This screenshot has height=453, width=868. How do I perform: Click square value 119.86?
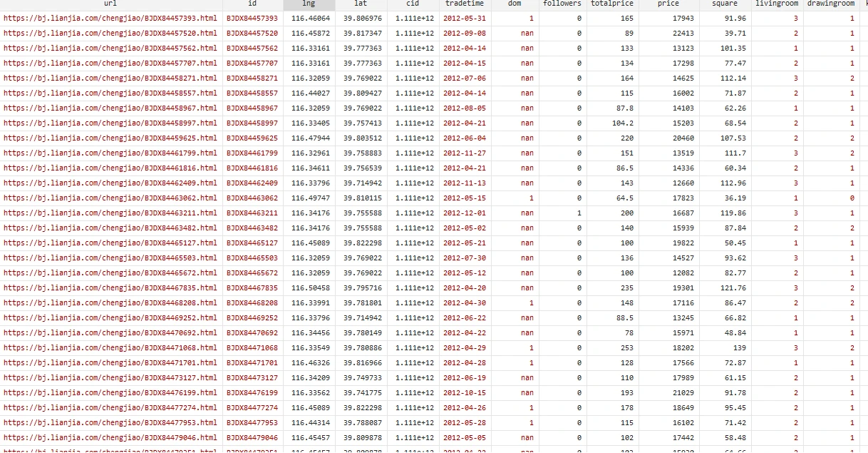[733, 213]
